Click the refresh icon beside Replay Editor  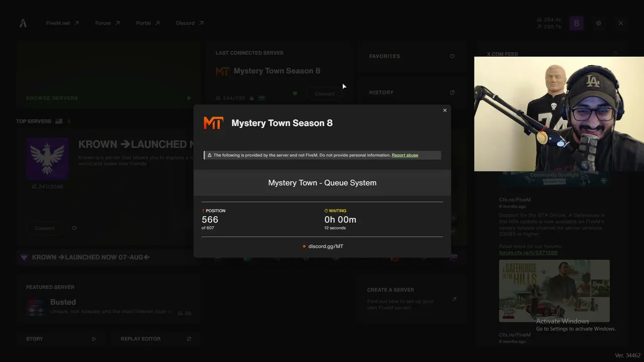(x=189, y=339)
